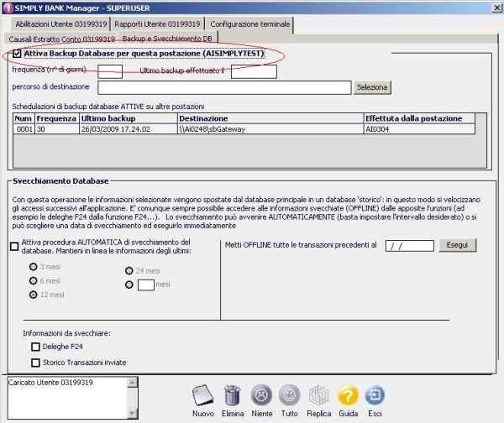504x423 pixels.
Task: Click the Tutto smiley face icon
Action: (x=289, y=395)
